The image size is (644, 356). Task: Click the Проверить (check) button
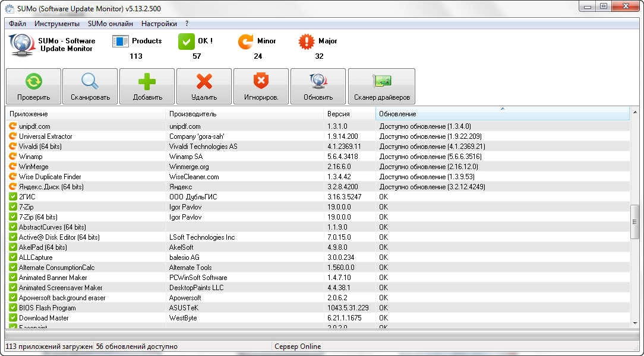[x=33, y=87]
